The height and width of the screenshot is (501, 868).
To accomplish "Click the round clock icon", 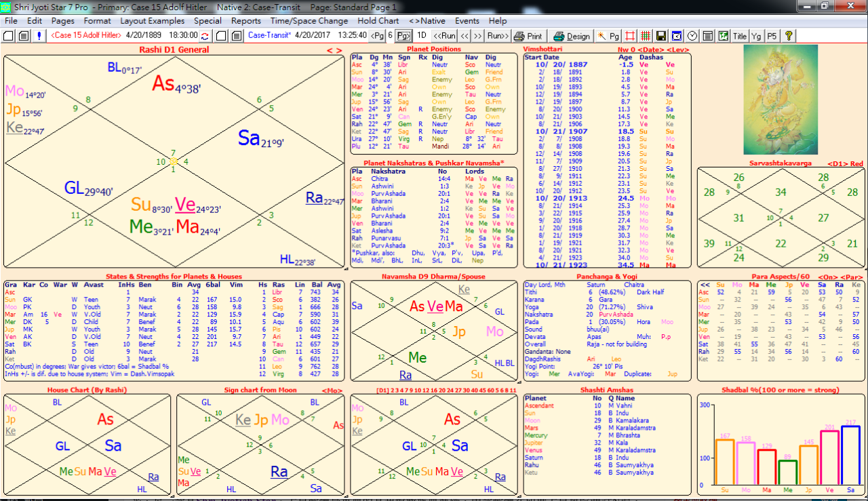I will pos(692,35).
